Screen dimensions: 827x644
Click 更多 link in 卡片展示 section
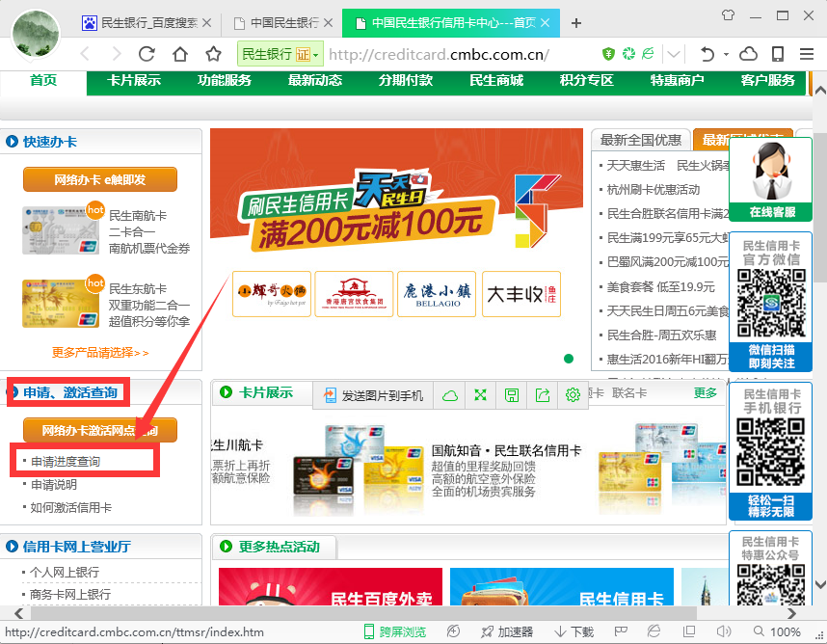[x=706, y=393]
